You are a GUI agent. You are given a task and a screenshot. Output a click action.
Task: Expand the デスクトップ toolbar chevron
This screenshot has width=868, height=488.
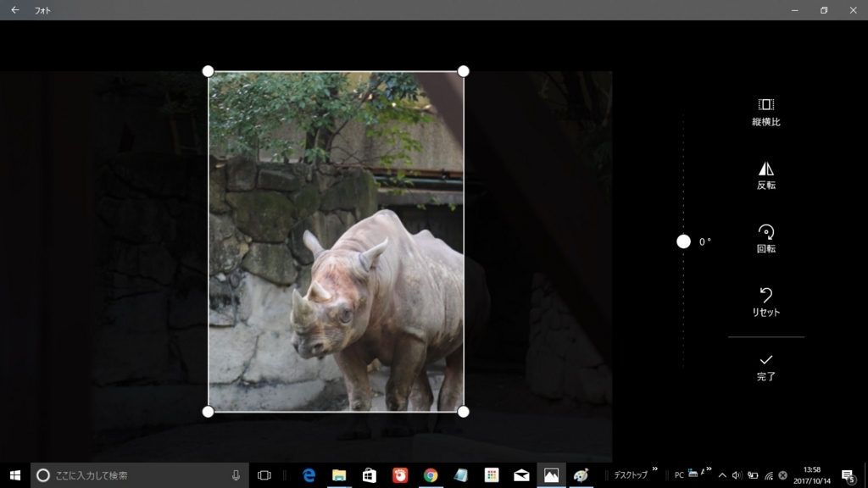coord(655,469)
